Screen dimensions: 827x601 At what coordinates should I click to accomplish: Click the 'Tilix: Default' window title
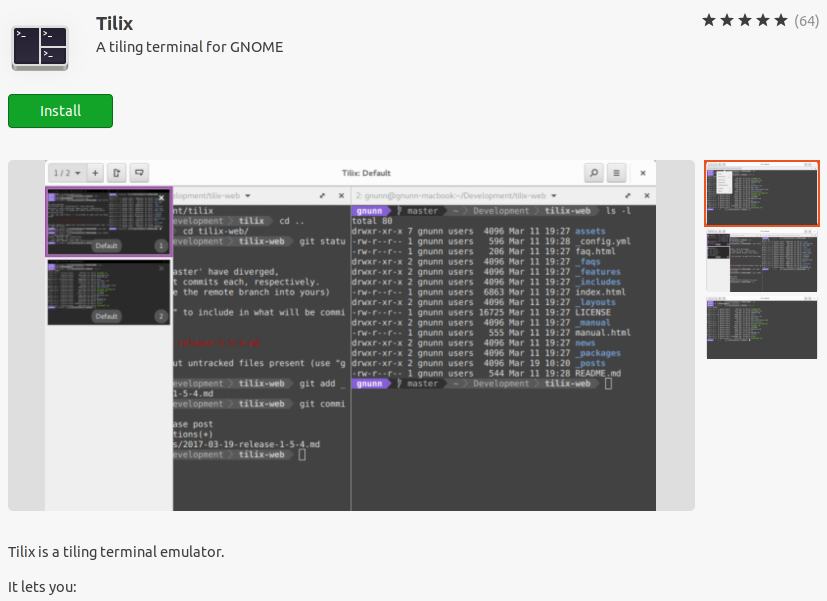[x=366, y=173]
